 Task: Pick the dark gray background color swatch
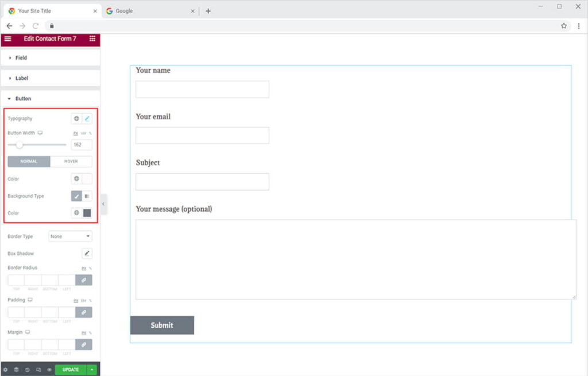(87, 213)
